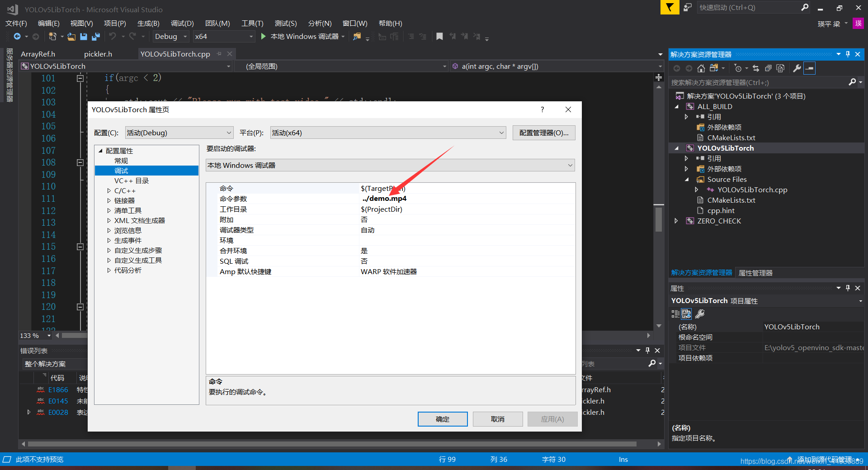
Task: Start debugging with the green play icon
Action: (x=264, y=36)
